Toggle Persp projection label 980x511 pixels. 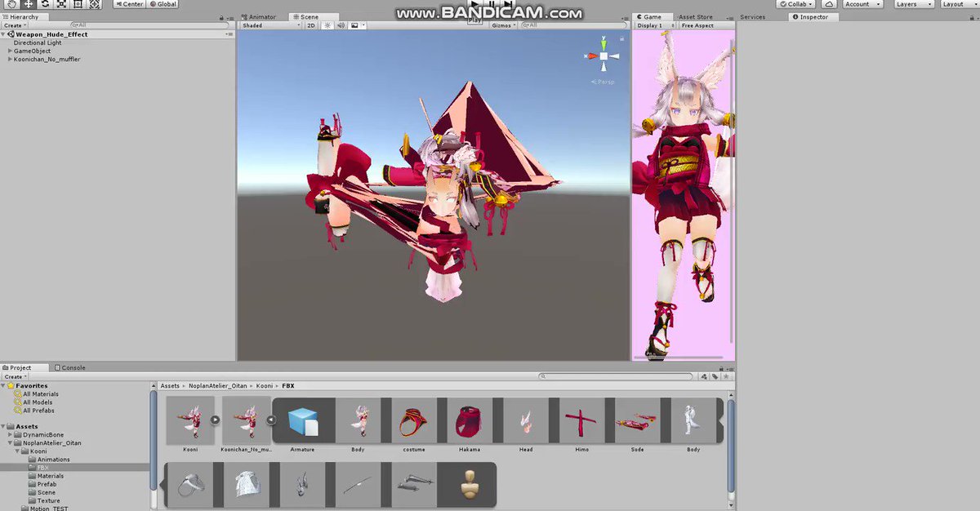[x=604, y=82]
